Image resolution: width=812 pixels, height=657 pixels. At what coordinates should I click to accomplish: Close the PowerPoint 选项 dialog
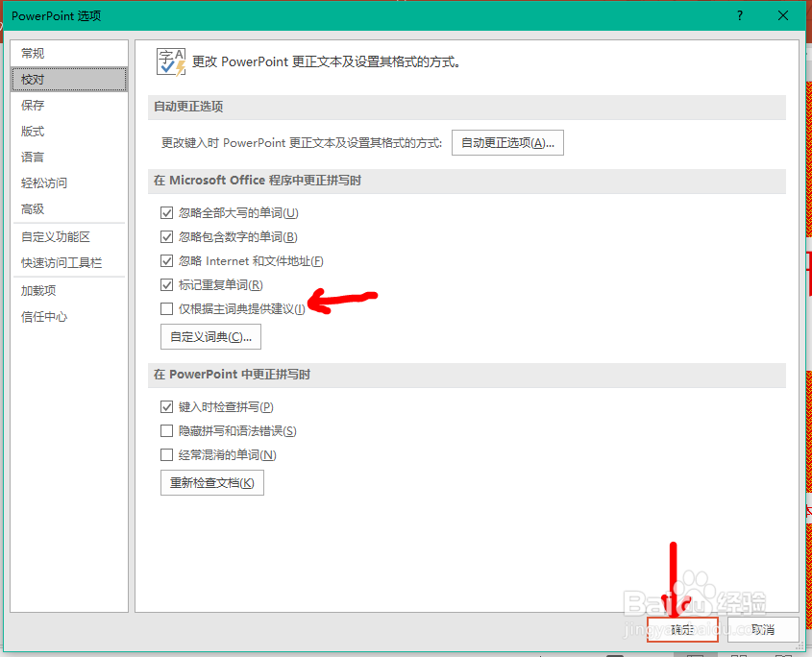click(x=783, y=16)
